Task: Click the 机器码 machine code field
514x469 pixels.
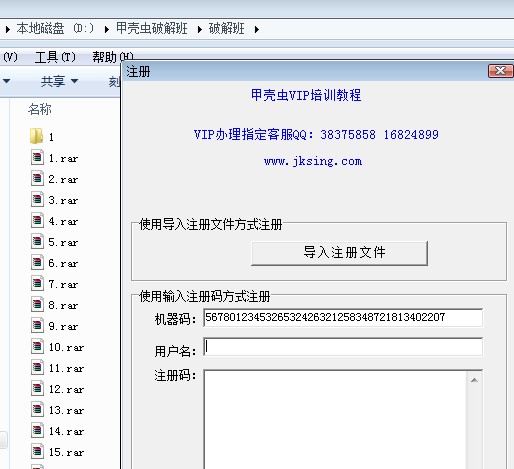Action: (343, 318)
